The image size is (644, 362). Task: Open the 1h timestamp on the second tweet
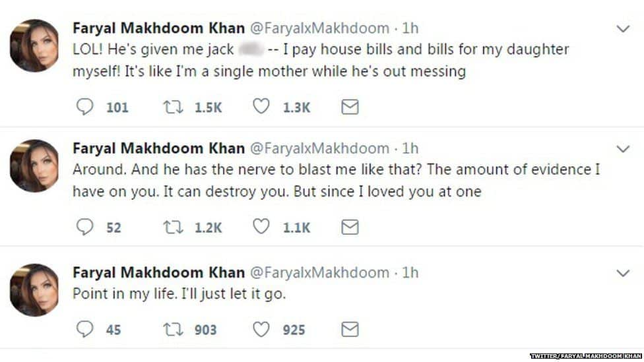pos(410,148)
